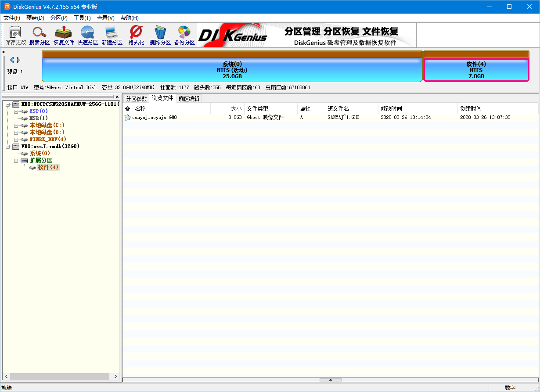Click the VD0 virtual disk icon in tree
The image size is (540, 392).
point(16,146)
